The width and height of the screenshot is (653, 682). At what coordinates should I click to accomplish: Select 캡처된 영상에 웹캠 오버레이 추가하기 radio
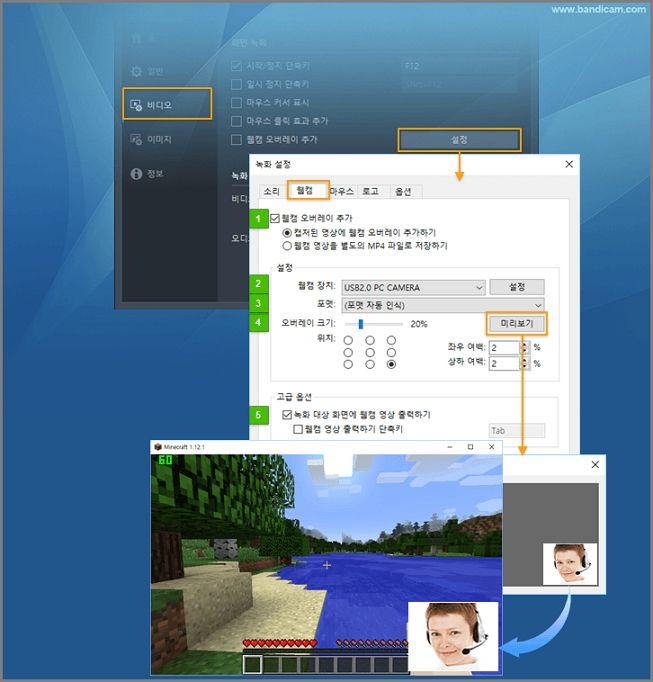tap(287, 233)
